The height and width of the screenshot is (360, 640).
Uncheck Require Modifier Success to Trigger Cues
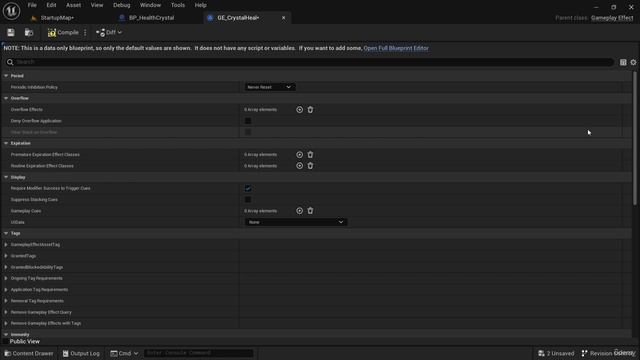click(248, 188)
